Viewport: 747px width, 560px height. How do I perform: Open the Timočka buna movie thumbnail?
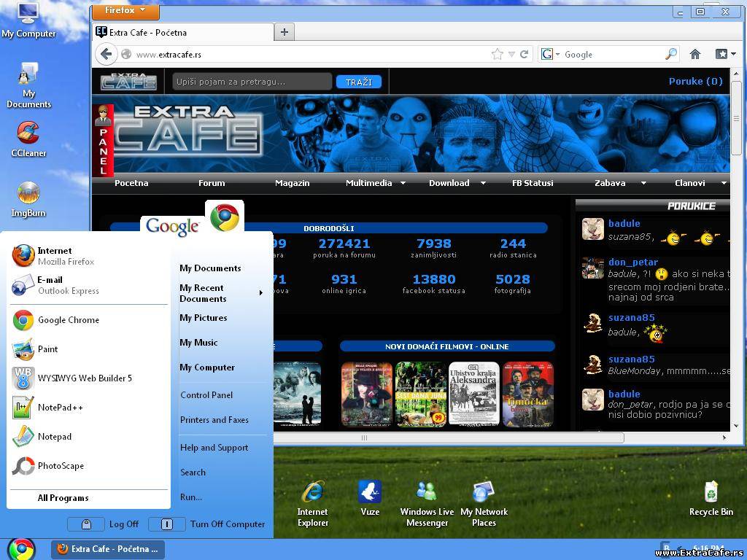point(528,393)
